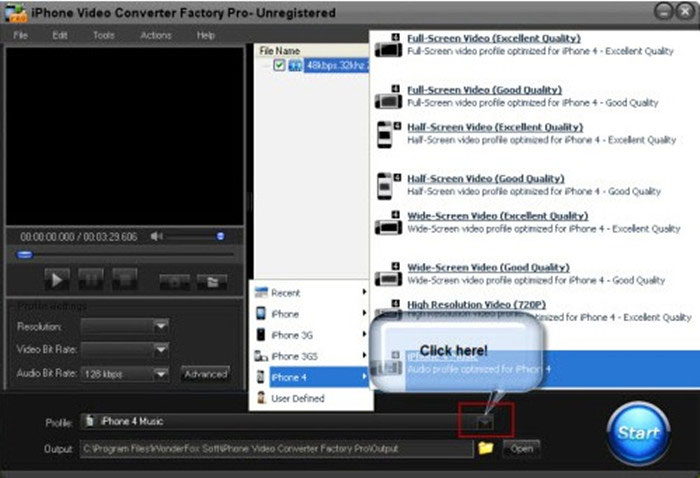Select the highlighted iPhone 4 Music audio profile
Screen dimensions: 700x478
(534, 369)
